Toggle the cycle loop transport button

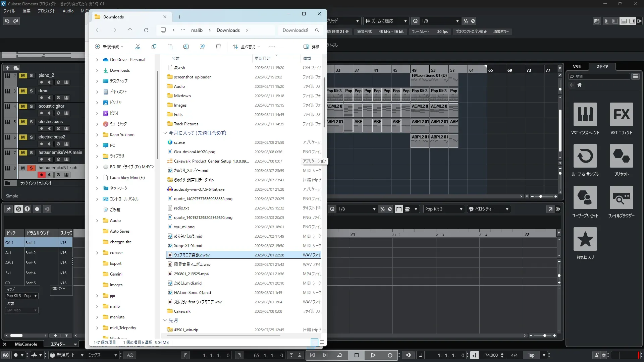coord(339,355)
